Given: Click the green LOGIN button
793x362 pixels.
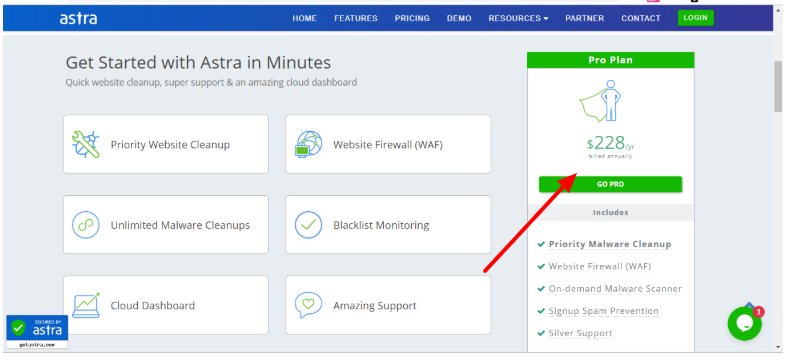Looking at the screenshot, I should 695,18.
